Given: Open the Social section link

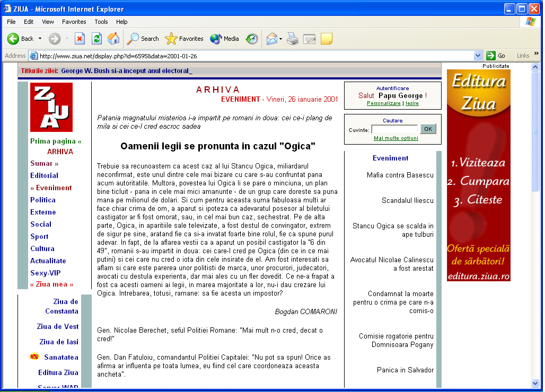Looking at the screenshot, I should (x=41, y=224).
